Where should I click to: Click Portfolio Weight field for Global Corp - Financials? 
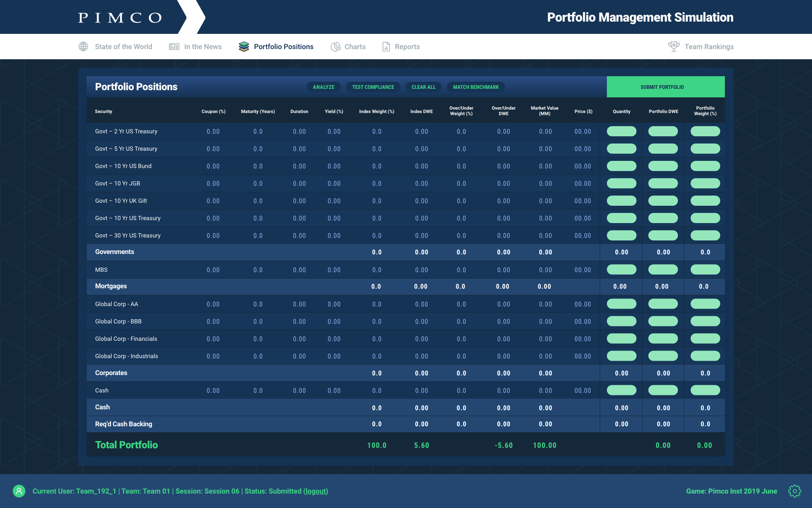(x=705, y=339)
